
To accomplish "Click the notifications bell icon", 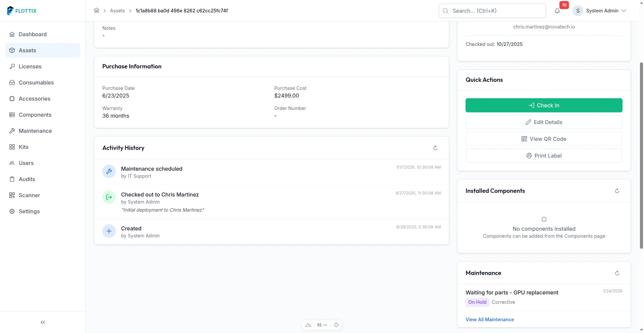I will tap(557, 11).
